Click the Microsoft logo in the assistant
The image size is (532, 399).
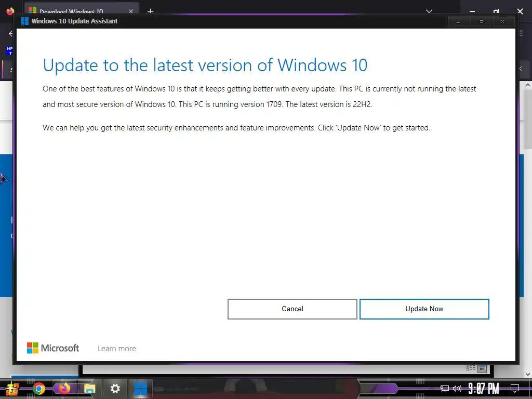53,348
